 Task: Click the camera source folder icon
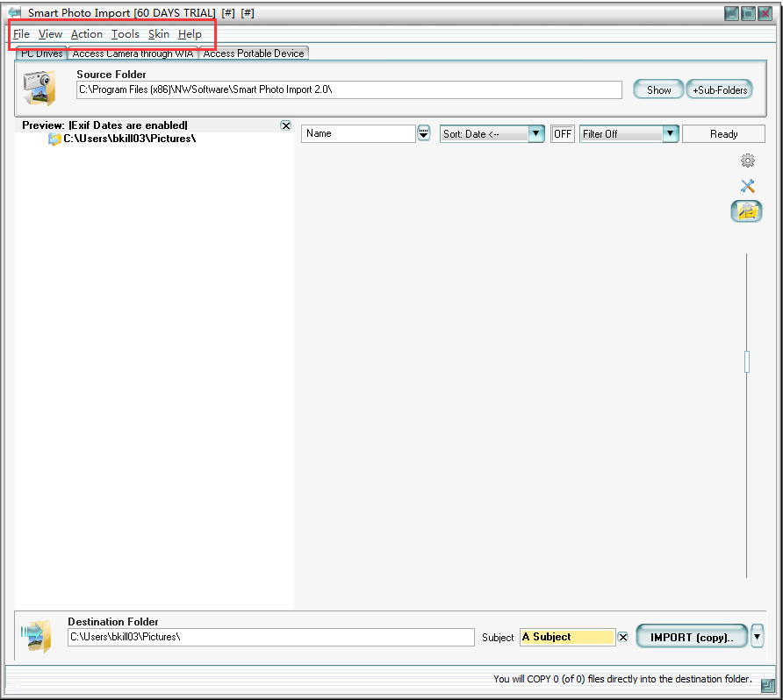coord(40,88)
